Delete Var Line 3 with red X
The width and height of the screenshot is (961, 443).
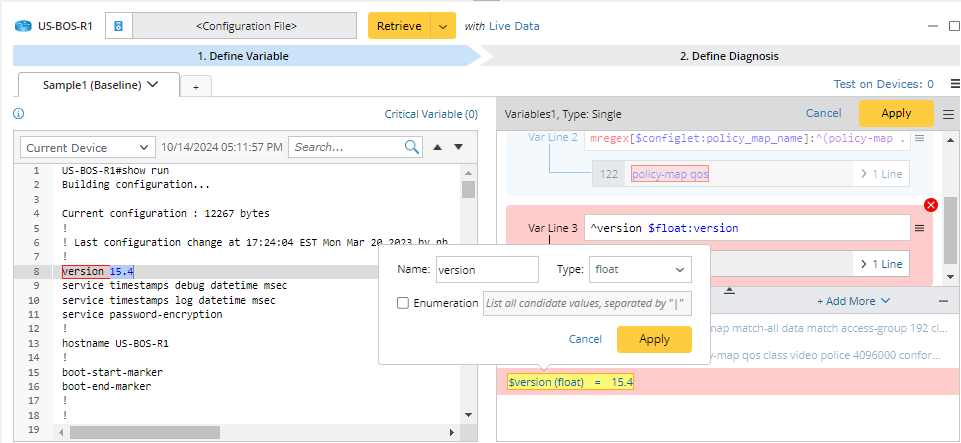(x=931, y=205)
